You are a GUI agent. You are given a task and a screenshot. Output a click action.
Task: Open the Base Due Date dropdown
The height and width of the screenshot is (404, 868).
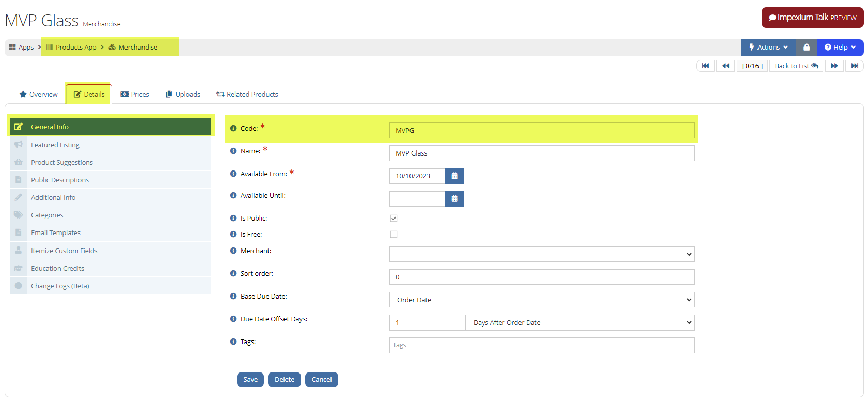542,300
